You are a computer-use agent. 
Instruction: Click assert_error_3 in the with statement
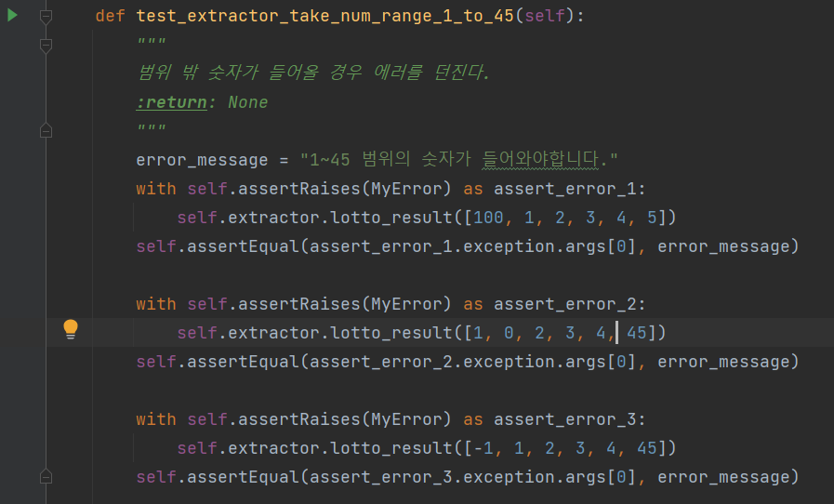click(565, 419)
